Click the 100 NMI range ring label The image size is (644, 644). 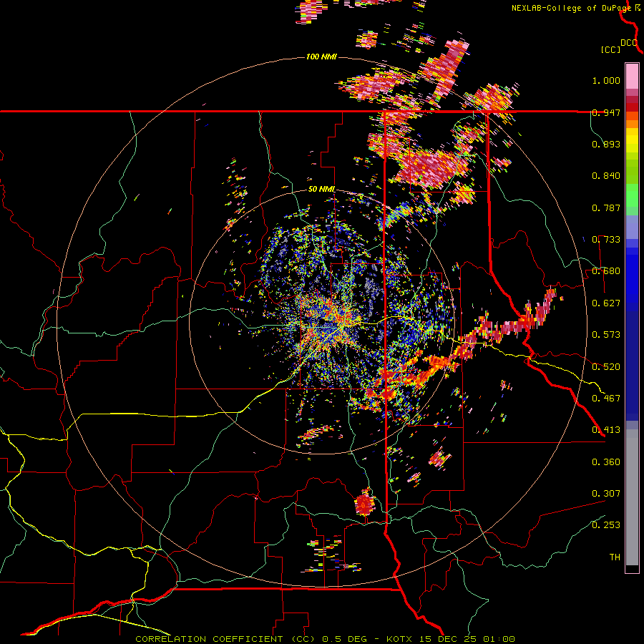tap(321, 57)
